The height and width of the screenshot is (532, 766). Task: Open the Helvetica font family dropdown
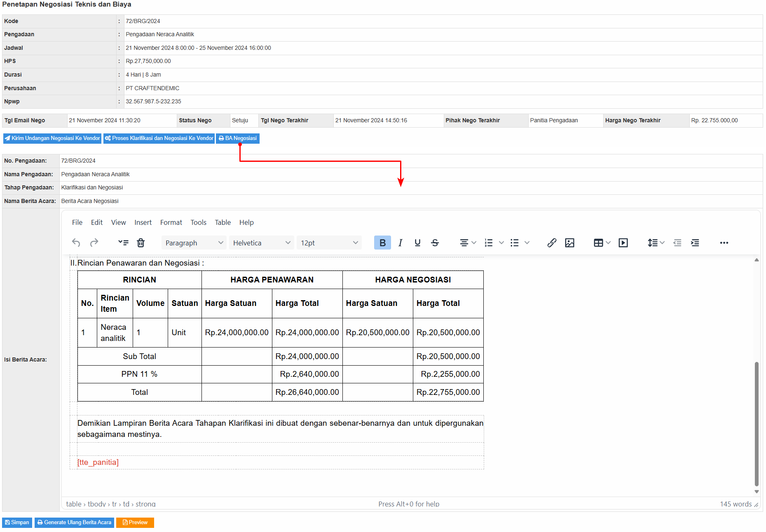click(x=262, y=243)
